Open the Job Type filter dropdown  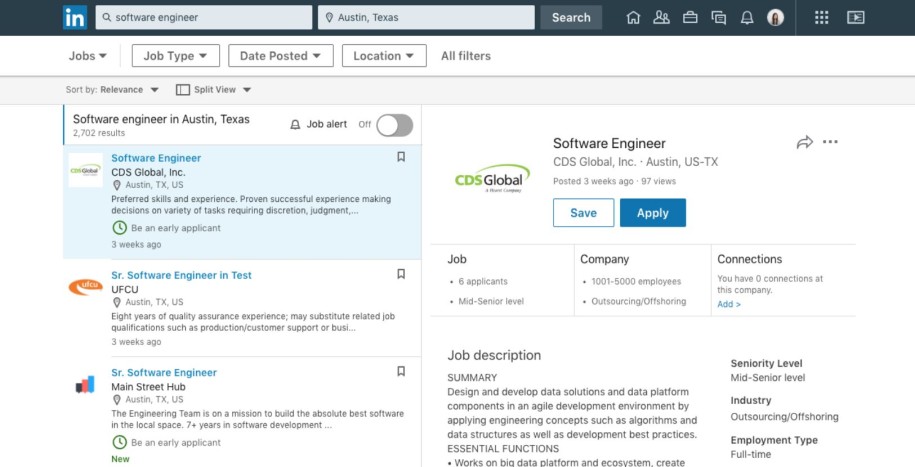click(176, 56)
